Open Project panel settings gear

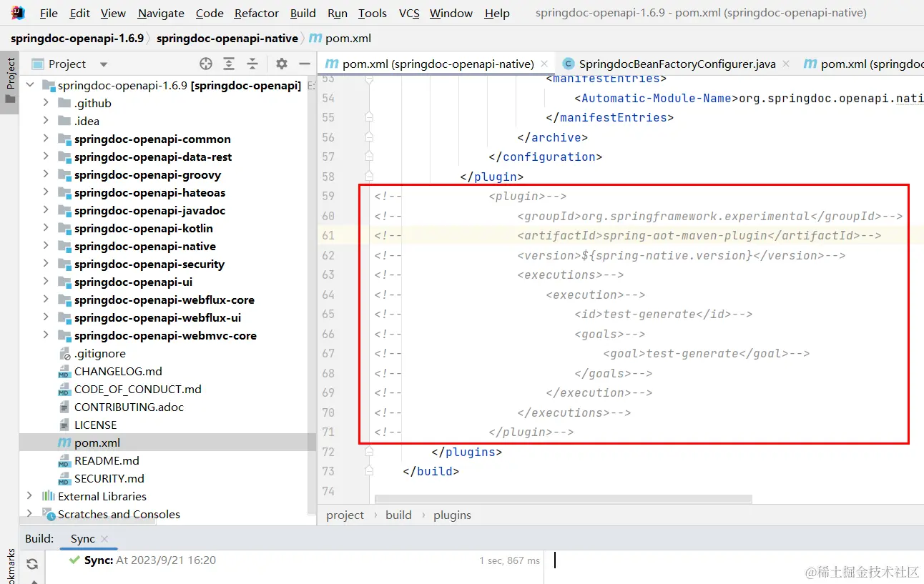[x=282, y=64]
